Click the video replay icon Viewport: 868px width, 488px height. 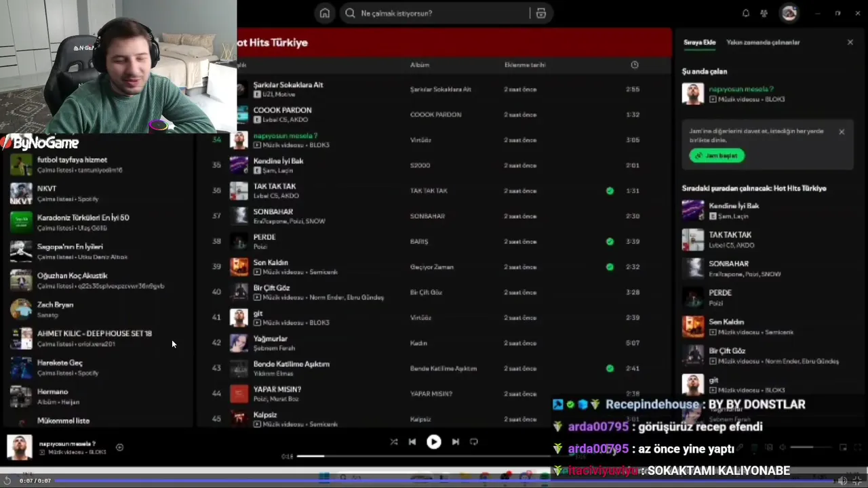tap(7, 481)
